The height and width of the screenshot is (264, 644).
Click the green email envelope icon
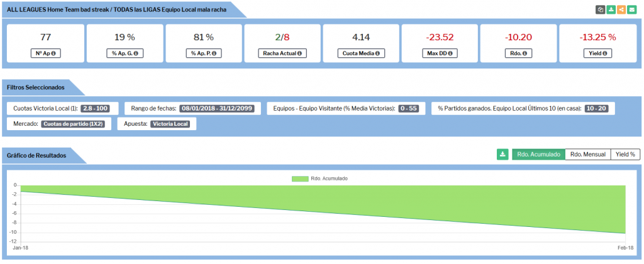632,9
